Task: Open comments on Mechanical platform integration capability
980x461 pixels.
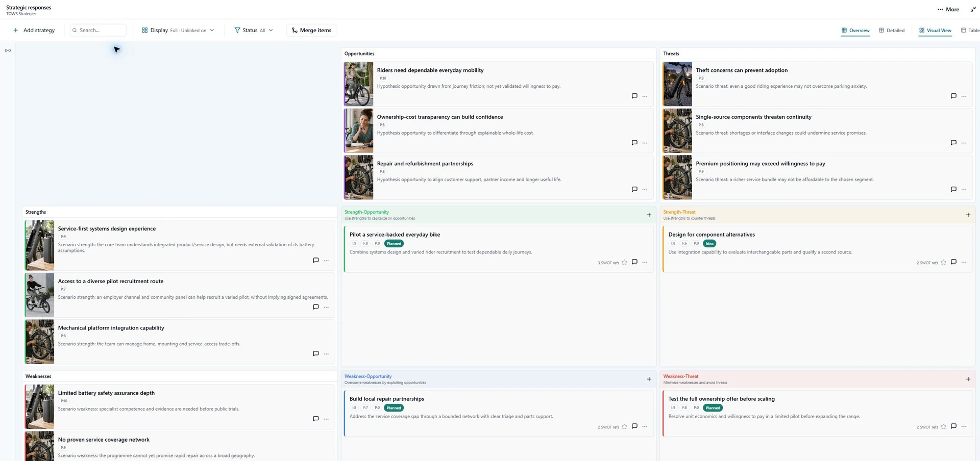Action: [315, 353]
